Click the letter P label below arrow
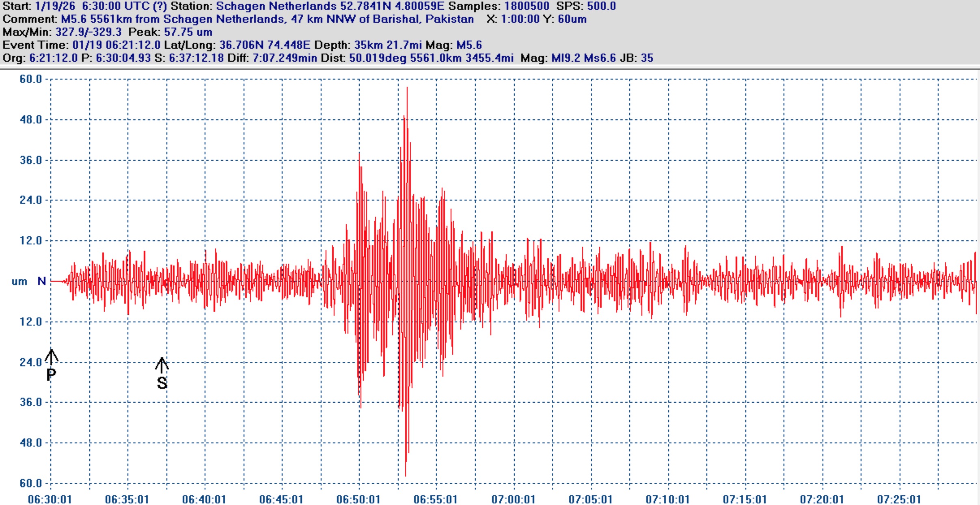Viewport: 980px width, 505px height. (x=51, y=375)
